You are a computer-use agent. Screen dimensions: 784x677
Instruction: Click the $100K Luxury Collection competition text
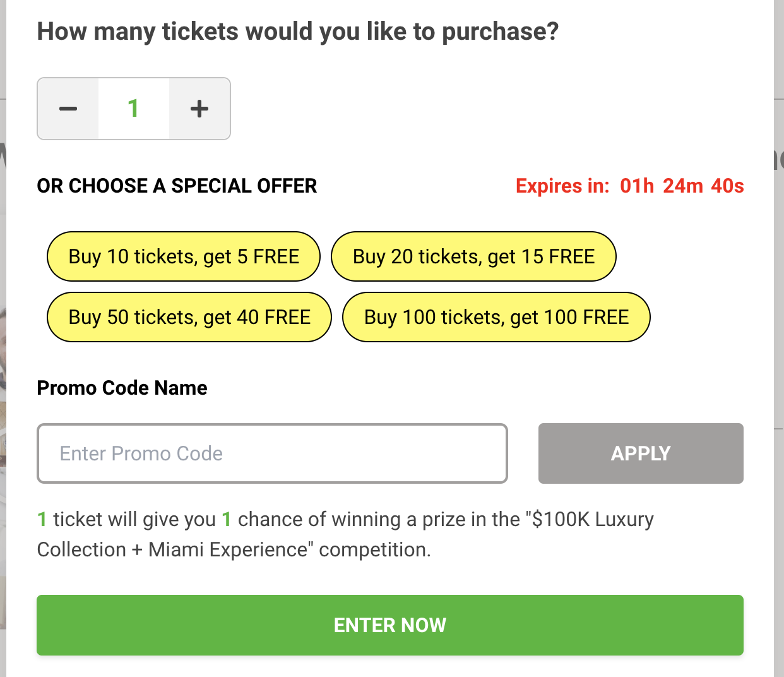(345, 534)
